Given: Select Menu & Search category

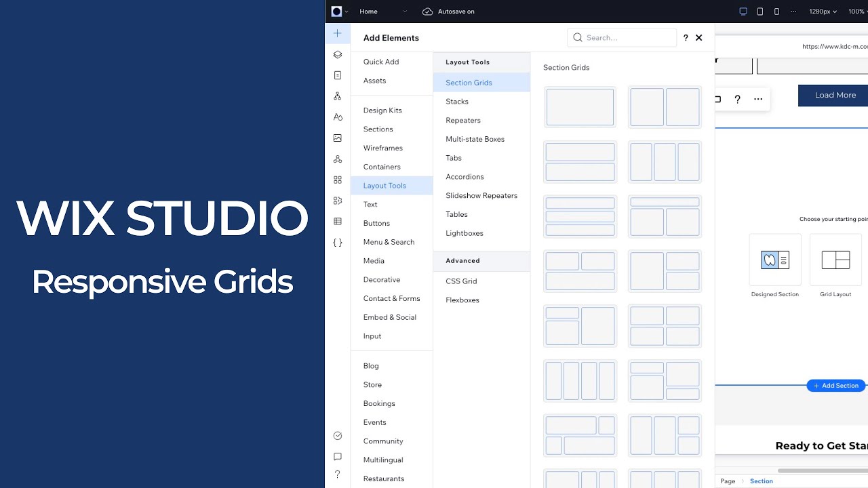Looking at the screenshot, I should [389, 242].
